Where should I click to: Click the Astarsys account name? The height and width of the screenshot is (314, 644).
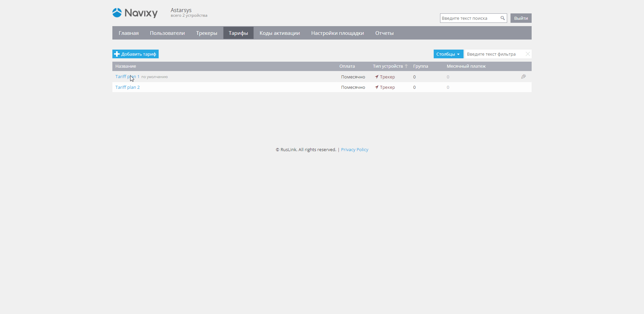click(x=181, y=10)
